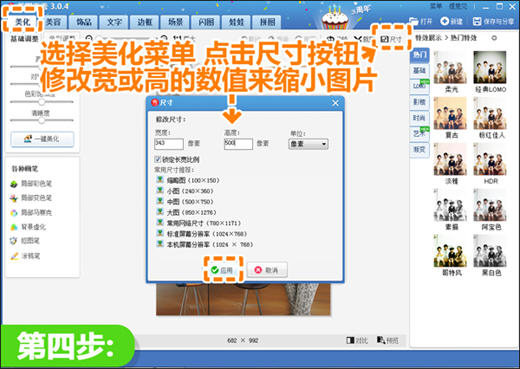The image size is (520, 369).
Task: Choose the 缩略图 (100×150) preset icon
Action: click(160, 180)
